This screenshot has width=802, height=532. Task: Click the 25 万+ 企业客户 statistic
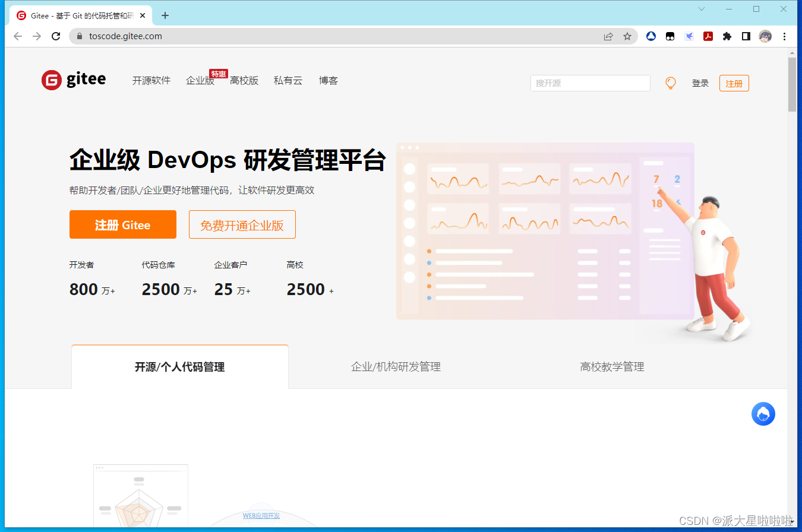point(232,280)
